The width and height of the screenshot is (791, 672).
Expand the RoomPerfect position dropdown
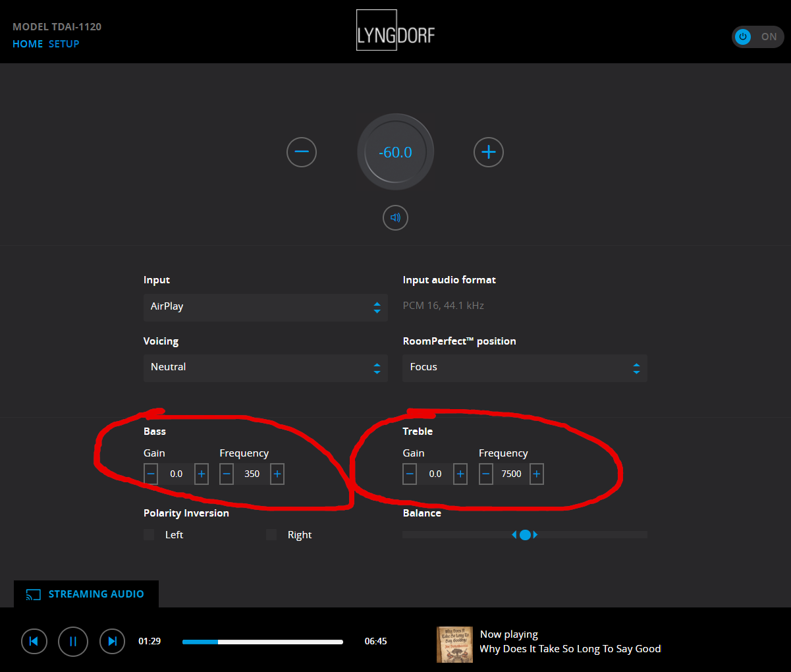(524, 368)
